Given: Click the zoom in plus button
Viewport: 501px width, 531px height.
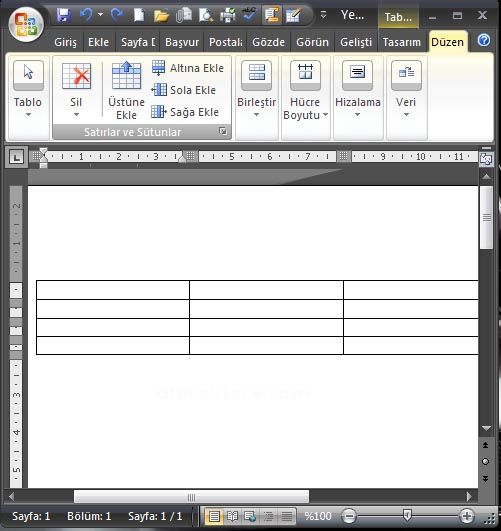Looking at the screenshot, I should click(x=466, y=516).
